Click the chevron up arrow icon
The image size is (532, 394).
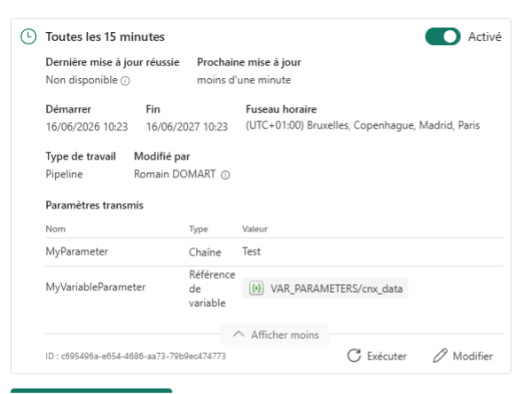pyautogui.click(x=239, y=335)
